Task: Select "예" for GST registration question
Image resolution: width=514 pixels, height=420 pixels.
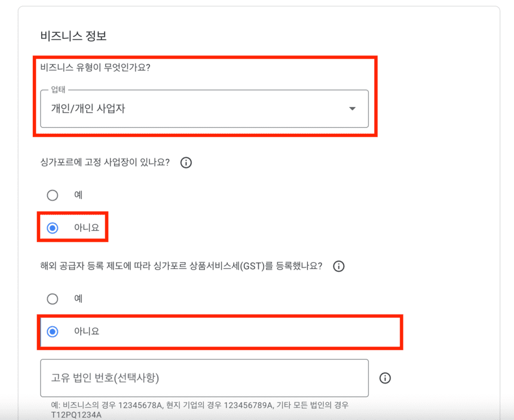Action: coord(53,299)
